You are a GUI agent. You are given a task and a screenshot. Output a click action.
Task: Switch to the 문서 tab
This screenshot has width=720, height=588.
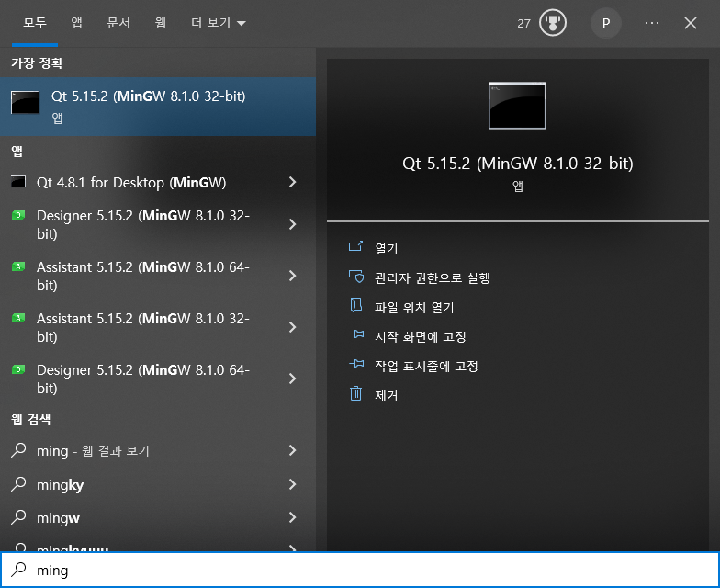(118, 23)
